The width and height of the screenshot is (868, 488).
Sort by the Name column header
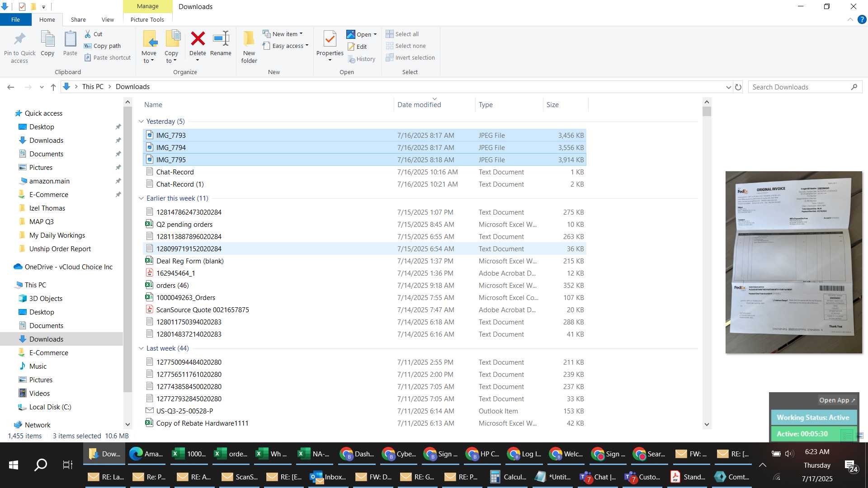point(268,104)
